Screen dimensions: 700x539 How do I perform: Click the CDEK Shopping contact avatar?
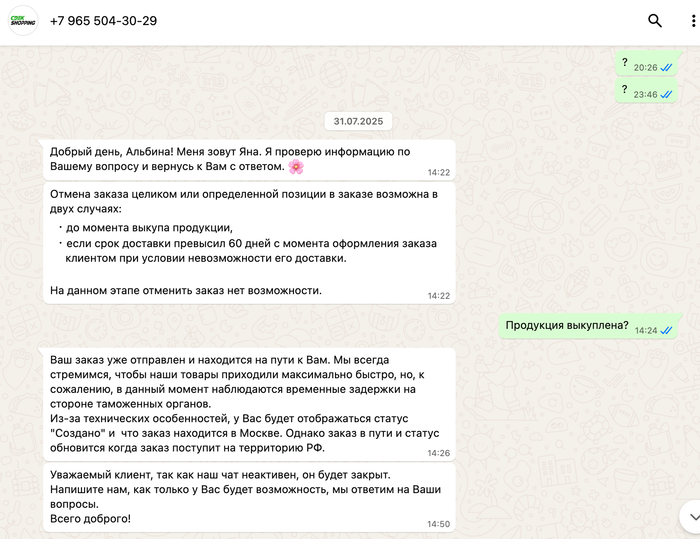(23, 21)
